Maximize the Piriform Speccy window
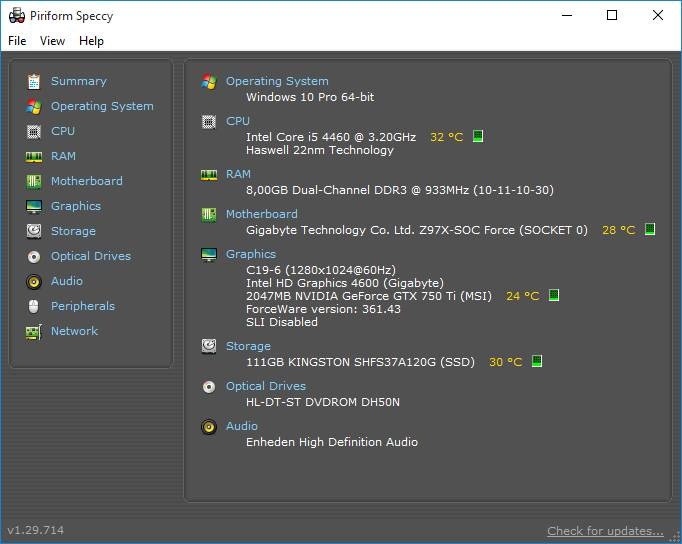The width and height of the screenshot is (682, 544). click(612, 16)
